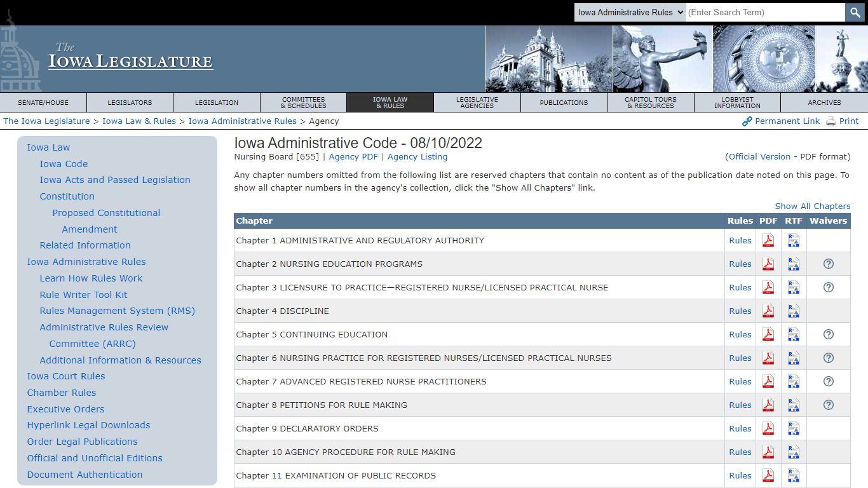Open the Legislative Agencies menu

477,102
